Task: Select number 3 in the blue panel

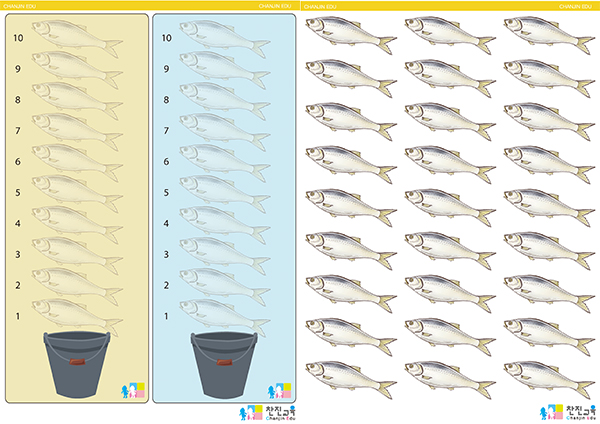Action: click(x=166, y=254)
